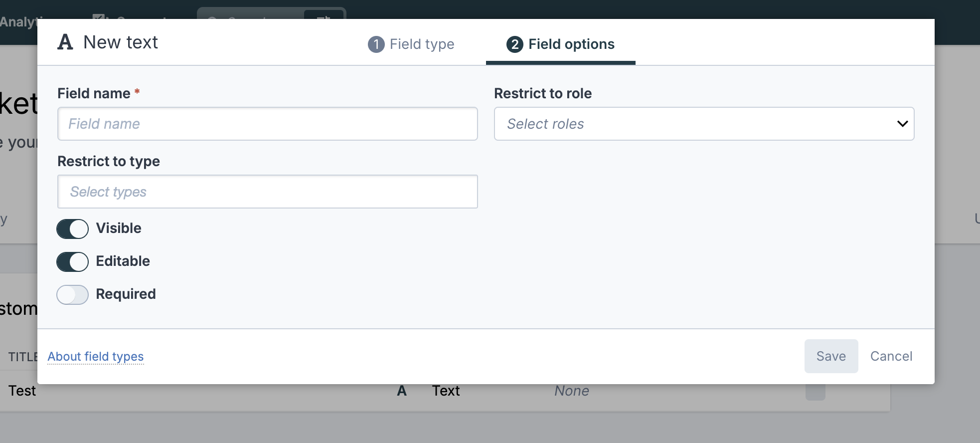This screenshot has height=443, width=980.
Task: Cancel the new text field dialog
Action: pos(891,356)
